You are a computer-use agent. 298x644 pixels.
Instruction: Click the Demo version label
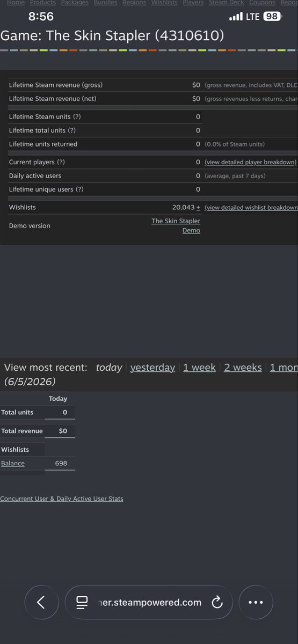30,226
